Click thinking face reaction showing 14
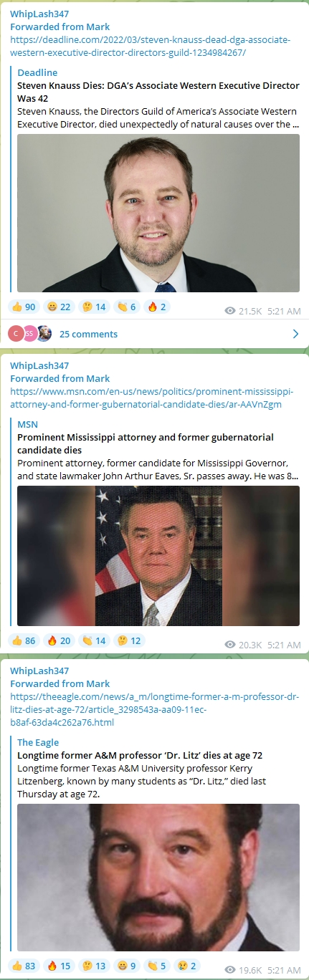 (x=94, y=307)
